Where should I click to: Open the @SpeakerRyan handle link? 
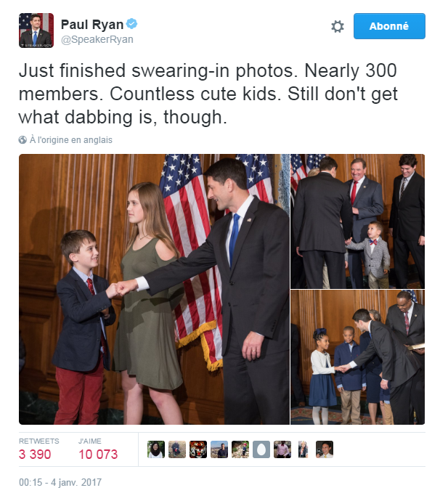[x=97, y=39]
